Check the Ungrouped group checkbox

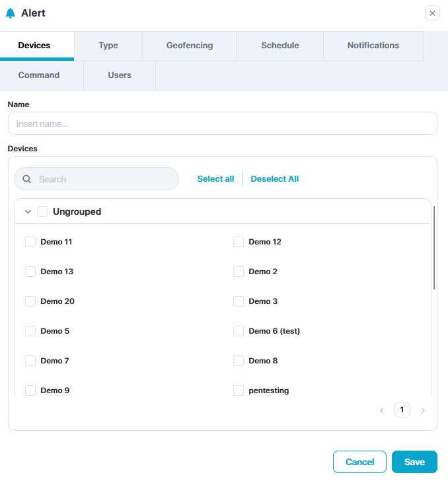(42, 212)
